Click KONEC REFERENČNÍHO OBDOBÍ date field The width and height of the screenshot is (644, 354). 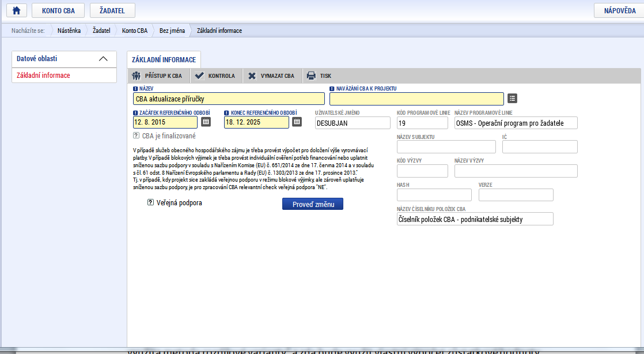(256, 122)
